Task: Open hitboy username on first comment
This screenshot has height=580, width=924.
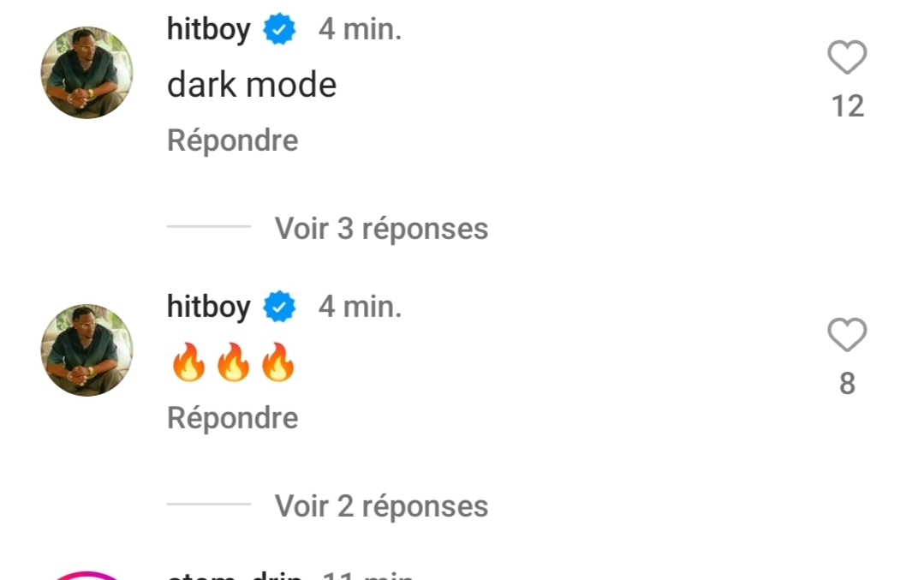Action: [209, 29]
